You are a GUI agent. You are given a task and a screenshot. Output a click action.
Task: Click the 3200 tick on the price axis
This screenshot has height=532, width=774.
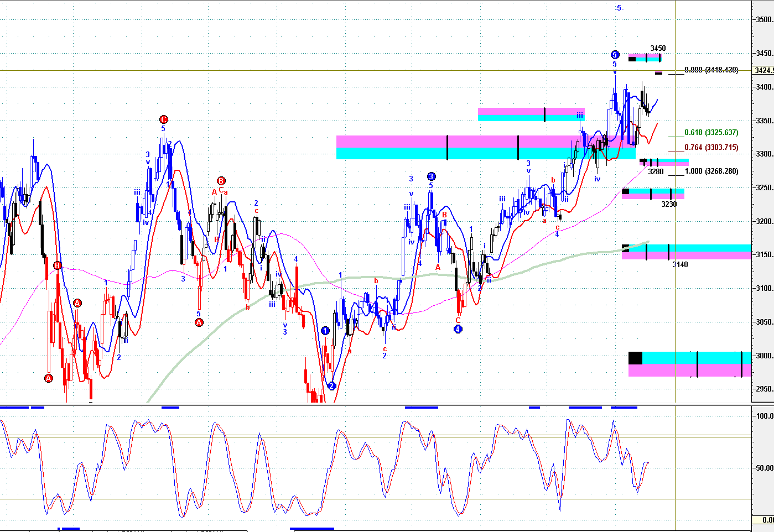tap(765, 222)
